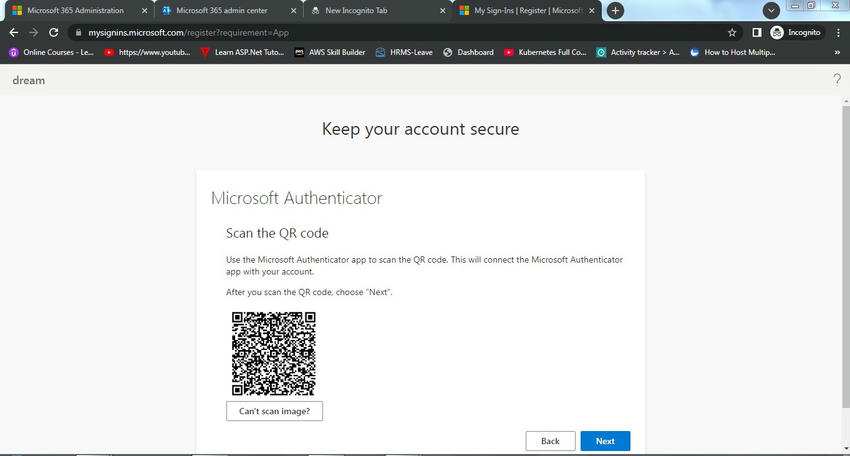
Task: Close the My Sign-Ins tab
Action: [591, 10]
